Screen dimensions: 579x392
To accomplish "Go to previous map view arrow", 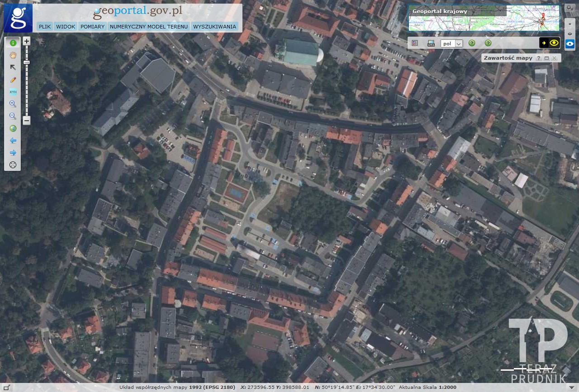I will [x=13, y=141].
